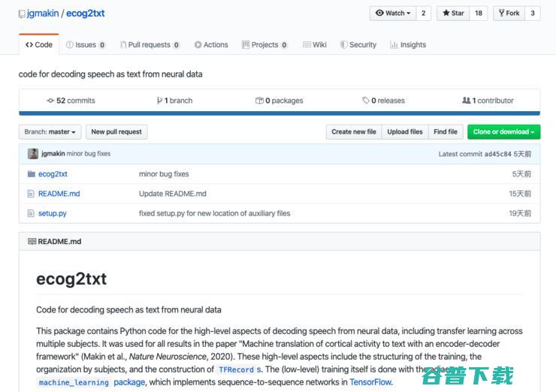
Task: Click the Projects tab board icon
Action: coord(246,44)
